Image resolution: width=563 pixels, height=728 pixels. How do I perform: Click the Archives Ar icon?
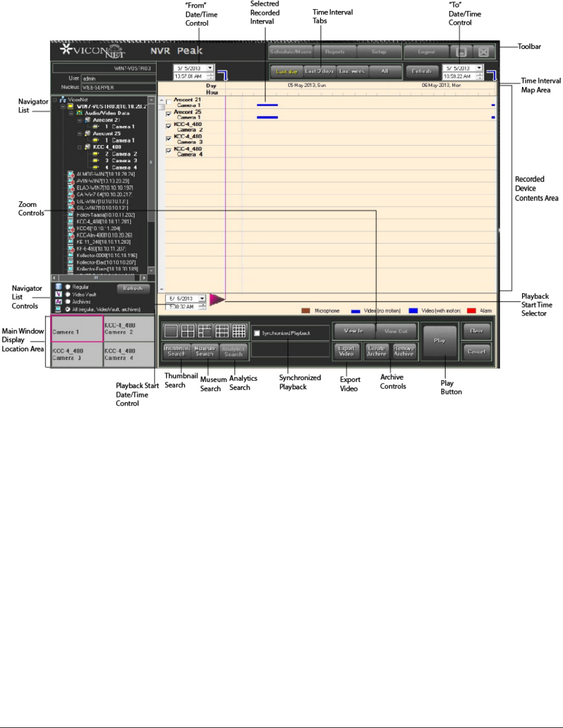click(x=58, y=302)
